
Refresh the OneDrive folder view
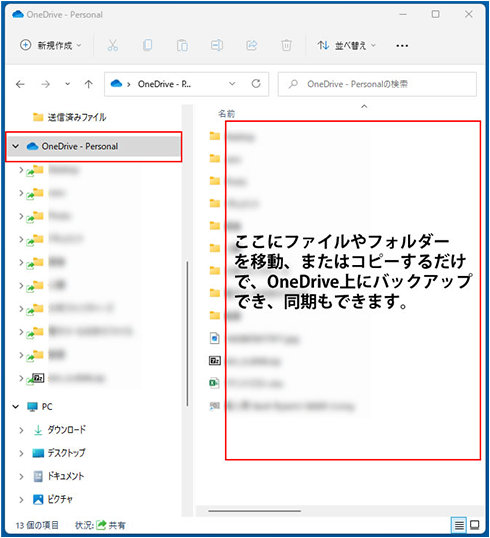256,84
